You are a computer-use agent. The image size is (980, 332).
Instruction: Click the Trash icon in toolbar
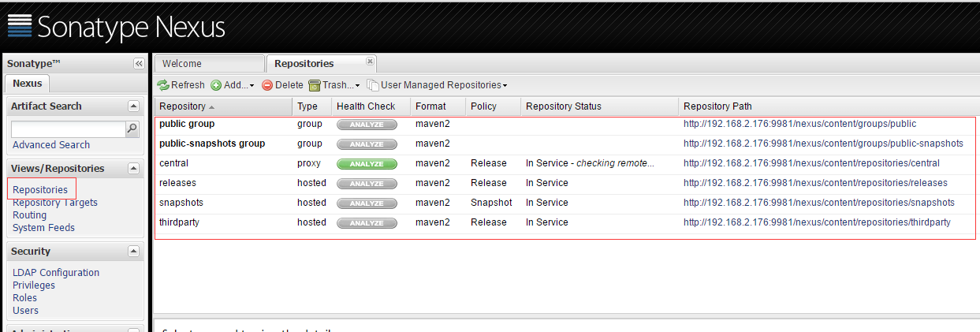point(315,85)
